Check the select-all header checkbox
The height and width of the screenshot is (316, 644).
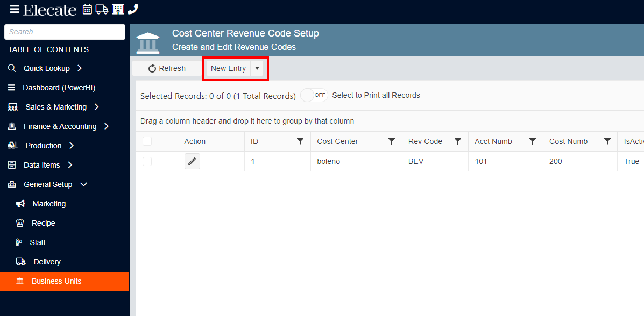coord(147,141)
